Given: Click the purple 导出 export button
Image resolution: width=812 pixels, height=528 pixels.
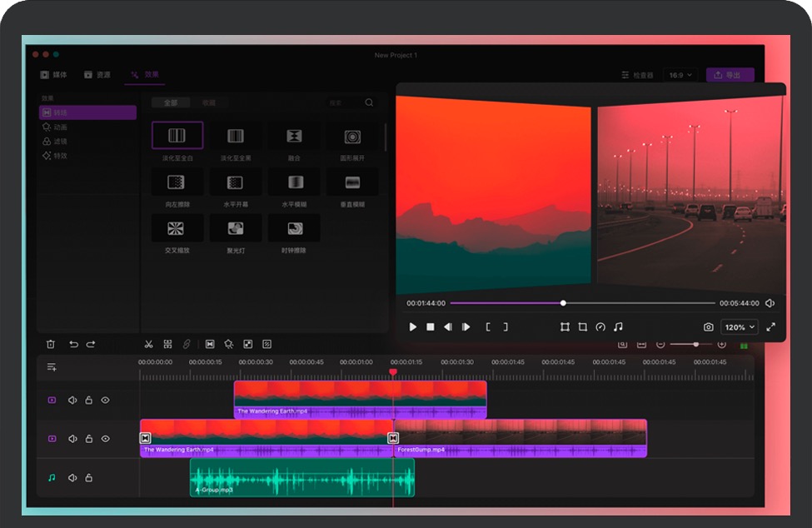Looking at the screenshot, I should [x=730, y=75].
